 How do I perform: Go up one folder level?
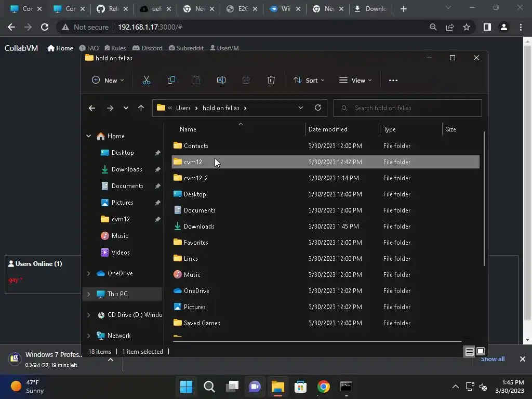[x=141, y=108]
